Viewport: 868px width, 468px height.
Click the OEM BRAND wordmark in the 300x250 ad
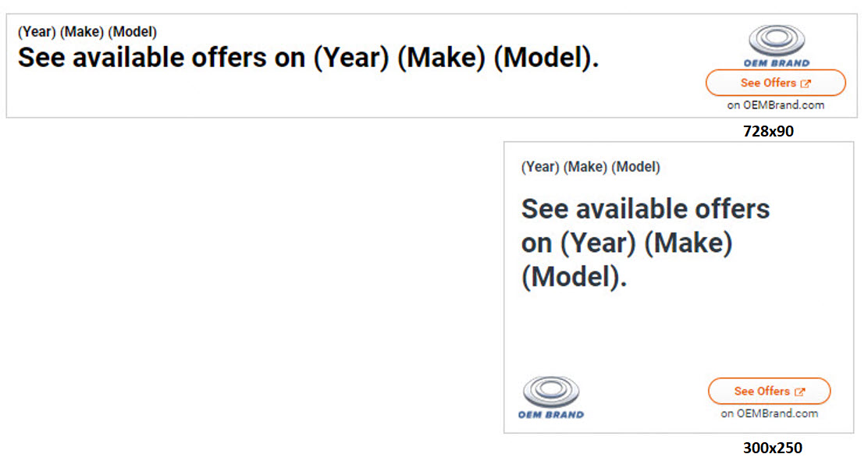click(550, 415)
